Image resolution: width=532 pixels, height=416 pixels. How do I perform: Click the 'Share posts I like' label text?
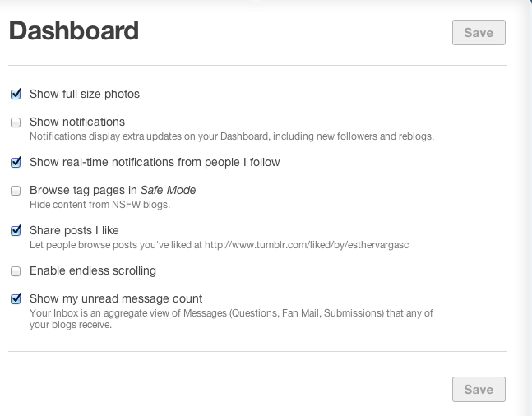coord(74,231)
